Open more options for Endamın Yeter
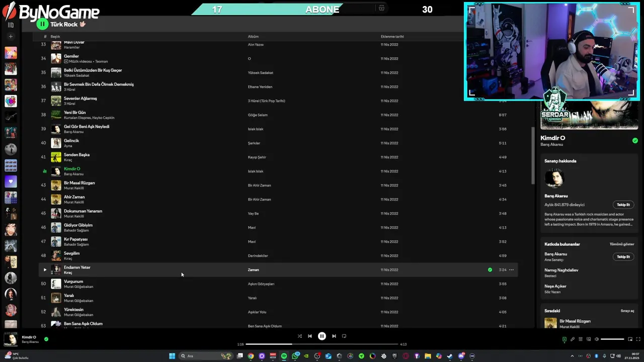This screenshot has width=644, height=362. (x=511, y=270)
